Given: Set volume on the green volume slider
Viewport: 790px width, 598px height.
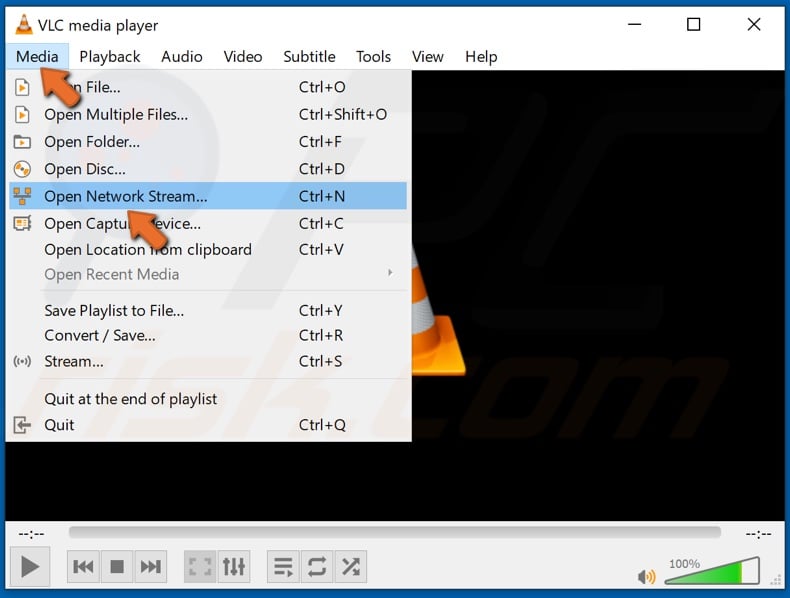Looking at the screenshot, I should (x=712, y=571).
